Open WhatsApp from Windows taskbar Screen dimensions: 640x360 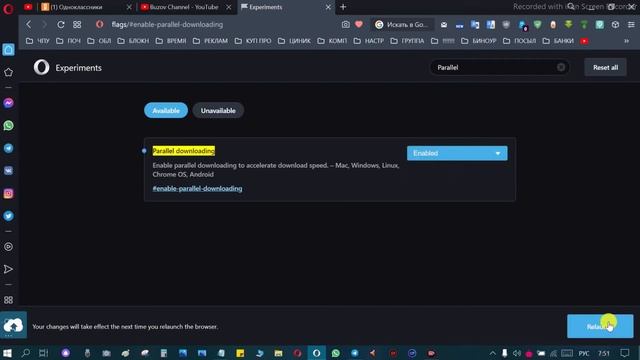(x=336, y=353)
